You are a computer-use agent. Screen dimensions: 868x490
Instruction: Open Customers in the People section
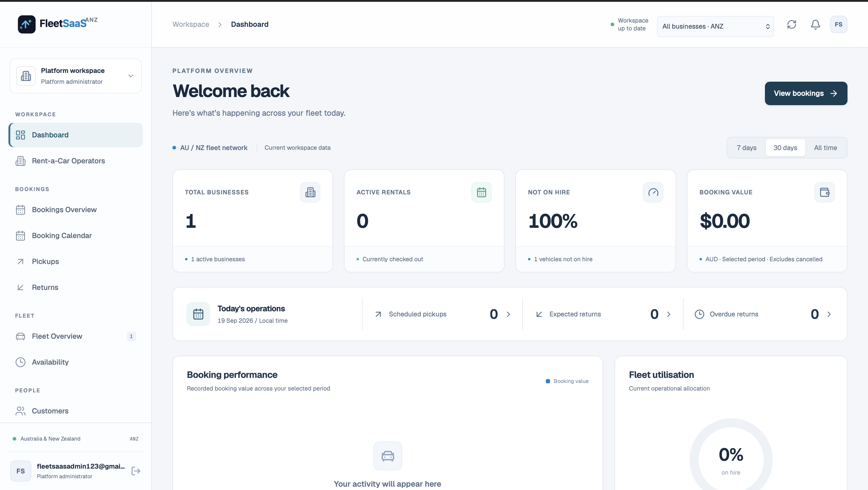coord(75,411)
